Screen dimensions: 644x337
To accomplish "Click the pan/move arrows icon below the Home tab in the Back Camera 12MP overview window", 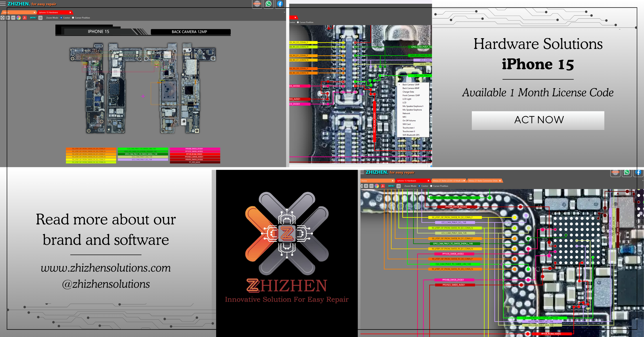I will (3, 18).
